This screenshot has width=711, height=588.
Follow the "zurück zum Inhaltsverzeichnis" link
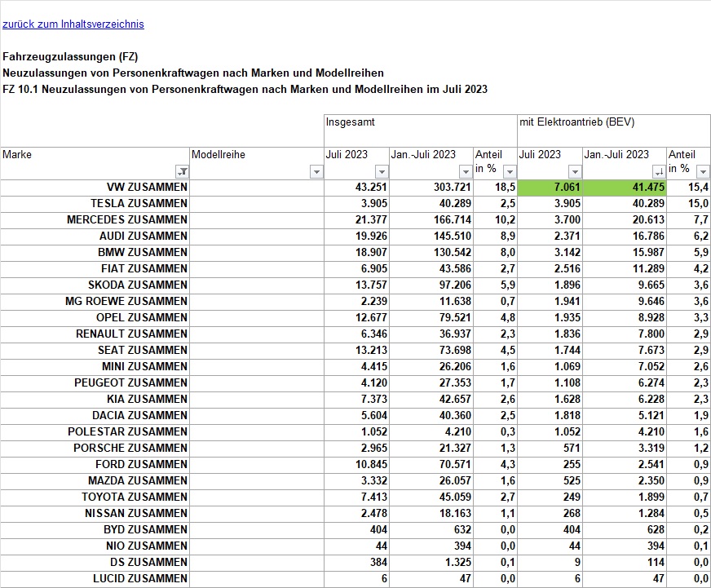73,24
